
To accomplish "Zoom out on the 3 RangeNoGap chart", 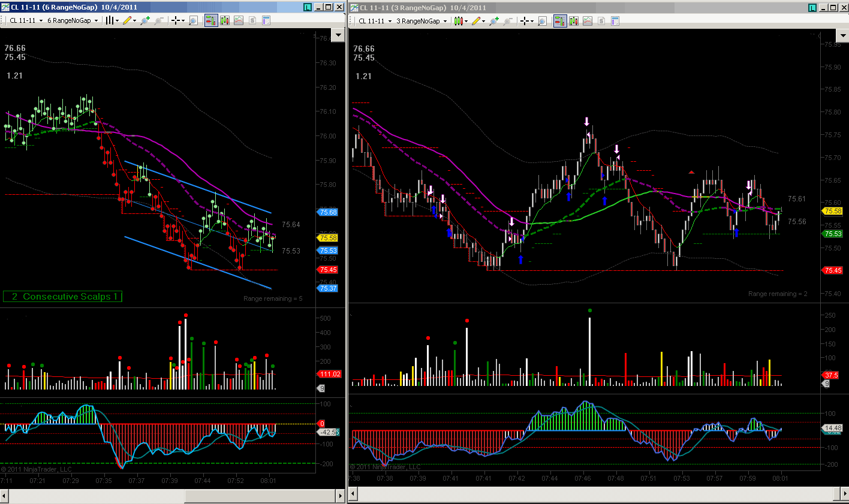I will coord(508,21).
